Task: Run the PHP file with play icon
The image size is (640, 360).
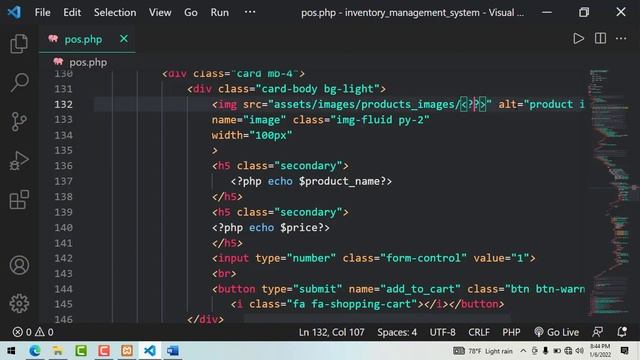Action: click(578, 39)
